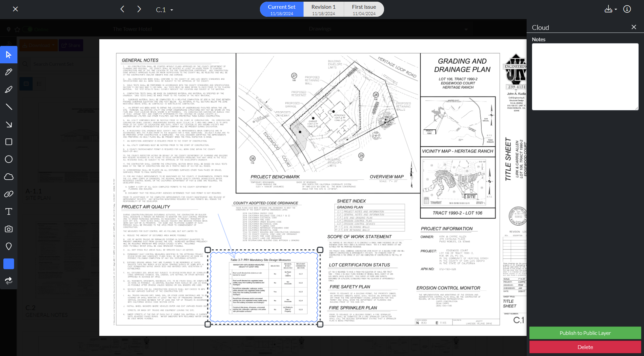The width and height of the screenshot is (644, 356).
Task: Close the drawing viewer
Action: tap(15, 9)
